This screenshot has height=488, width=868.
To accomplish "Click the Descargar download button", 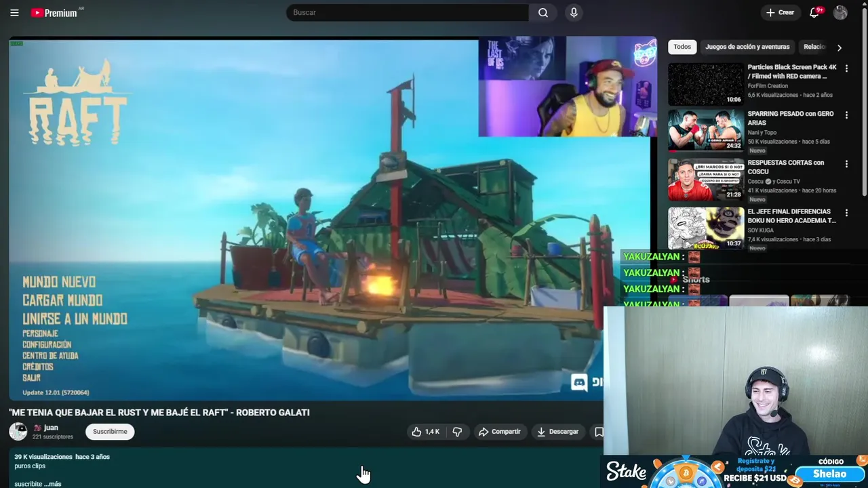I will 557,432.
